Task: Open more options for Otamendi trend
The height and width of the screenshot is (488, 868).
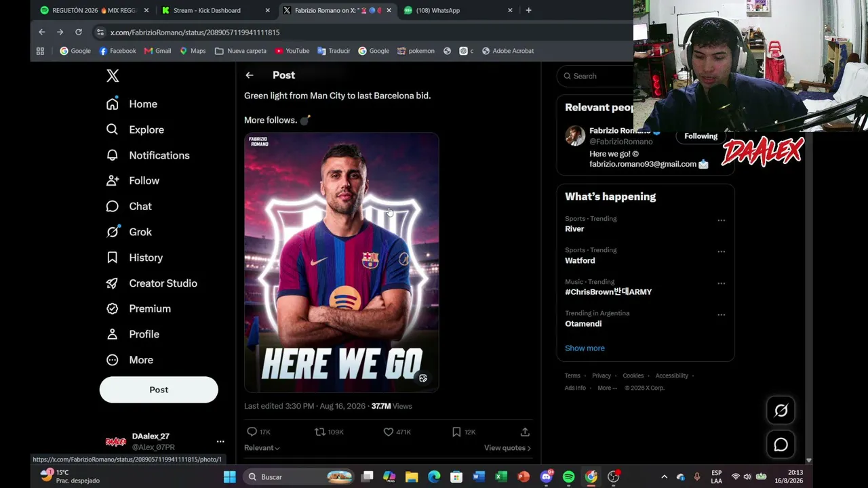Action: pos(722,314)
